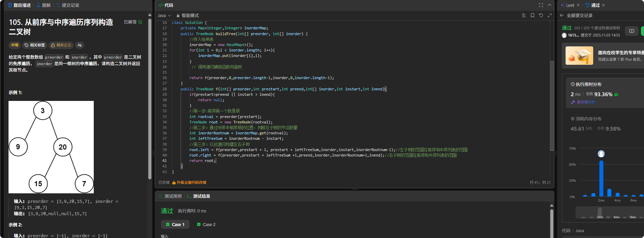Switch to the Leet AI tab
Image resolution: width=644 pixels, height=238 pixels.
pos(567,5)
